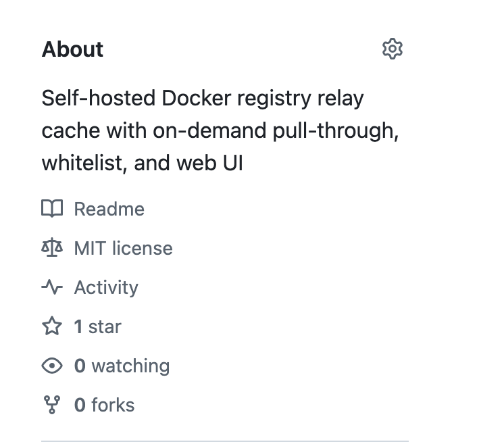Screen dimensions: 504x446
Task: Click the eye watching icon
Action: [x=52, y=366]
